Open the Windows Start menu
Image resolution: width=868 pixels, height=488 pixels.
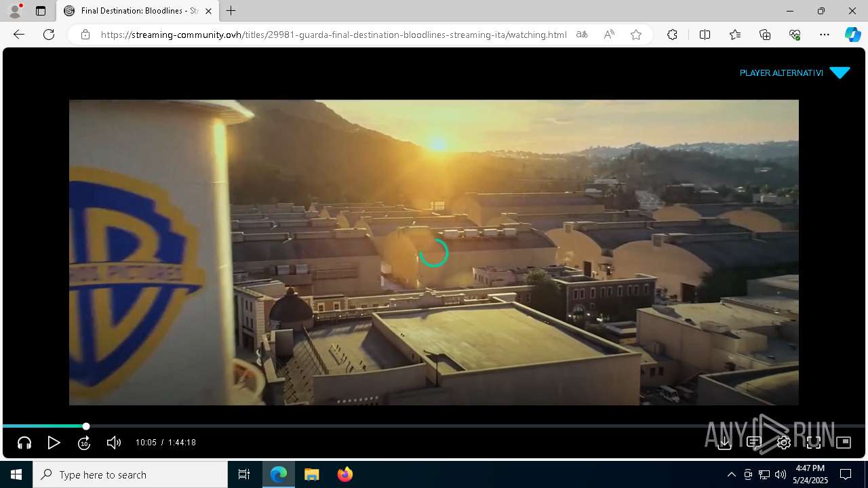[16, 474]
